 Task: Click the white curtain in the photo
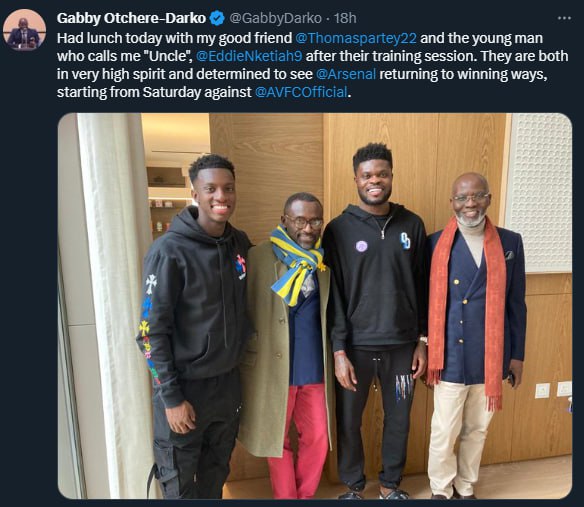[109, 305]
